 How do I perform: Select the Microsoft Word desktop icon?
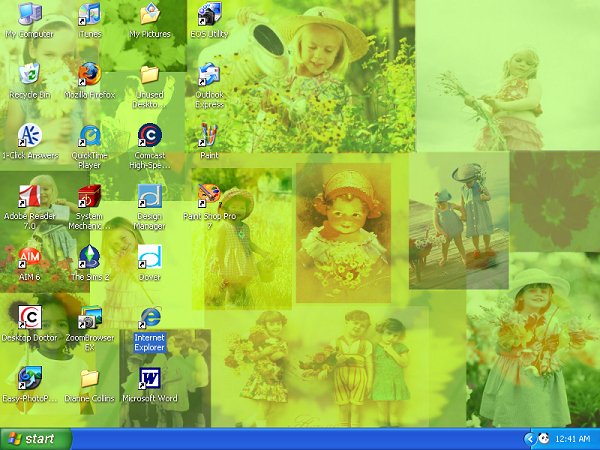pyautogui.click(x=149, y=378)
